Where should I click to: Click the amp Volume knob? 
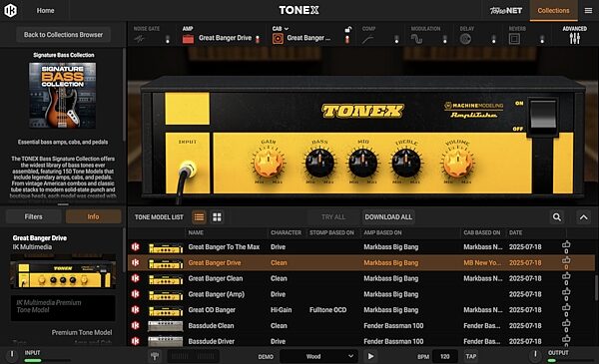pos(457,163)
